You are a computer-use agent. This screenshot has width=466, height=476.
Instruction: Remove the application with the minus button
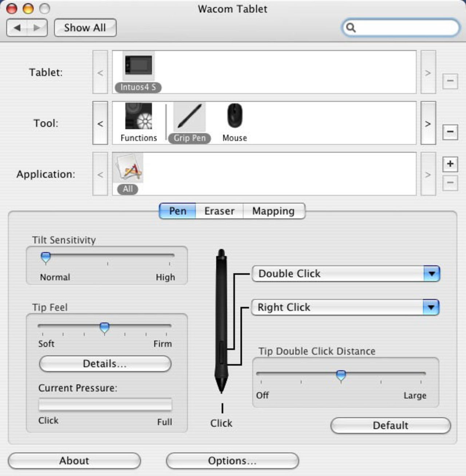point(450,183)
